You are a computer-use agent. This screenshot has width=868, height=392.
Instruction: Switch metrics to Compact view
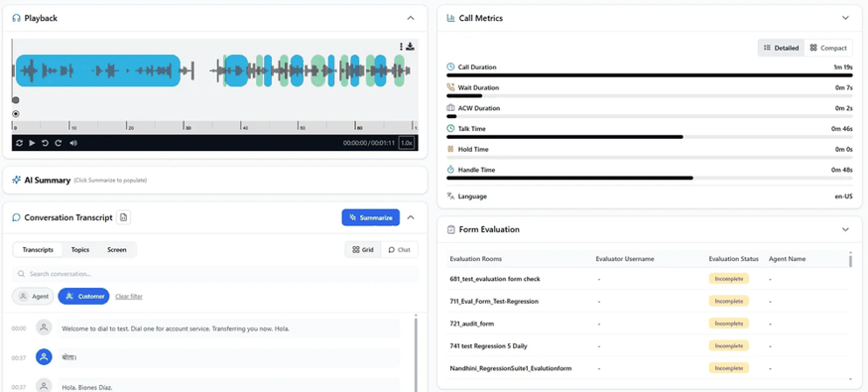pyautogui.click(x=828, y=48)
